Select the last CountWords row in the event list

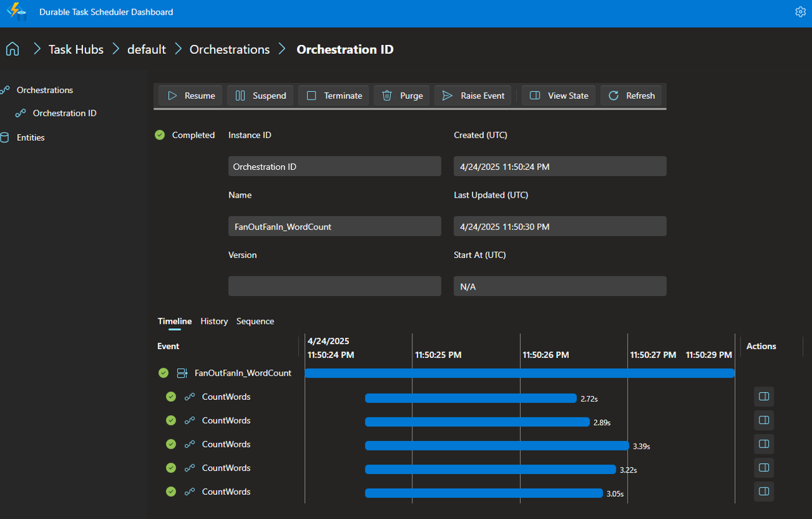(225, 491)
